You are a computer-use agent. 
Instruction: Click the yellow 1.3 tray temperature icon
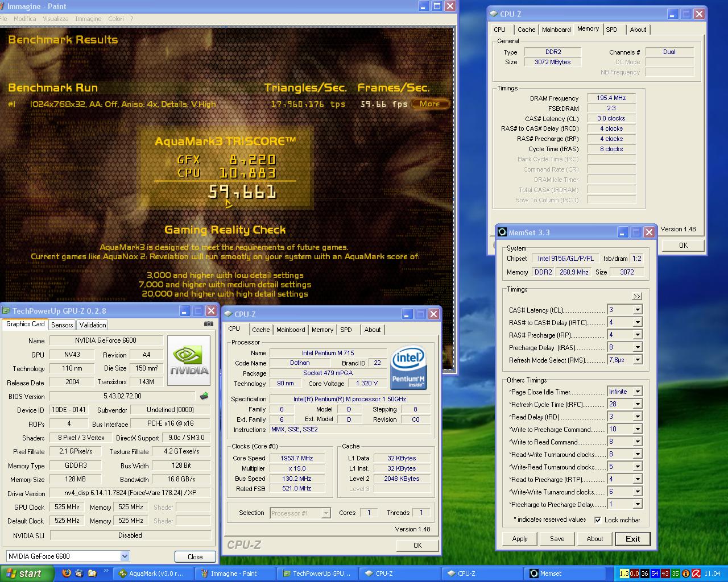coord(624,574)
